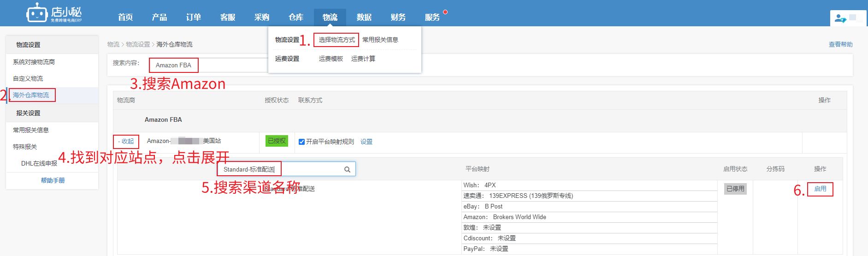Click the 设置 link for mapping rules
This screenshot has width=868, height=256.
click(366, 142)
